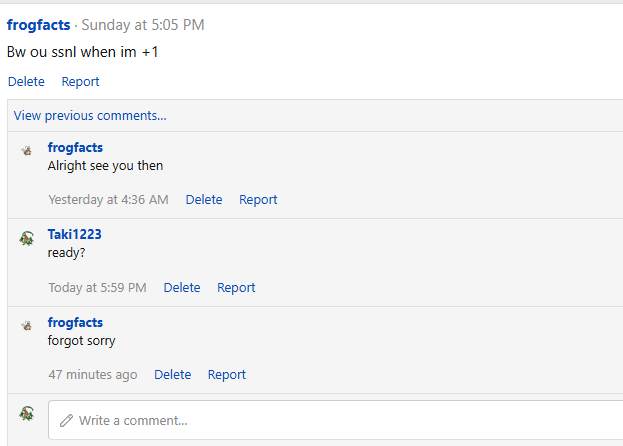Delete the "Alright see you then" comment

(204, 200)
